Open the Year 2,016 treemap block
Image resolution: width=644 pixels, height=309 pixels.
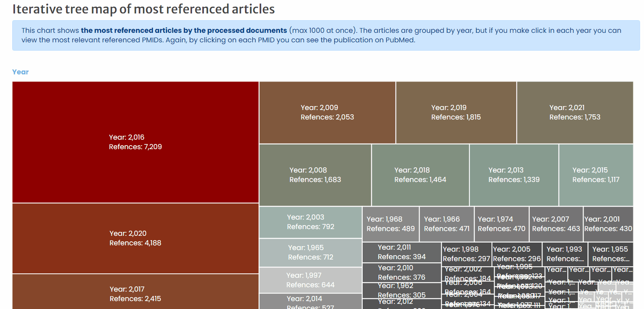pos(136,142)
